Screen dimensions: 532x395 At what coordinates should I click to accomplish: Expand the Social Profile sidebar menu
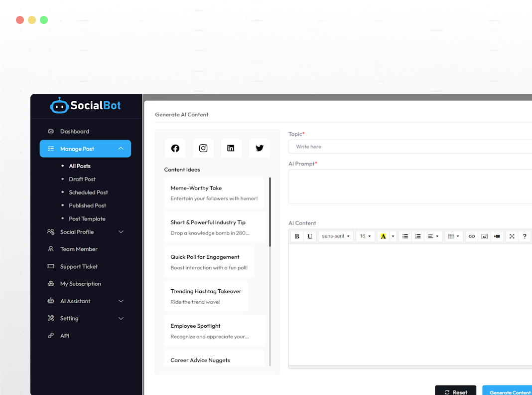[85, 232]
